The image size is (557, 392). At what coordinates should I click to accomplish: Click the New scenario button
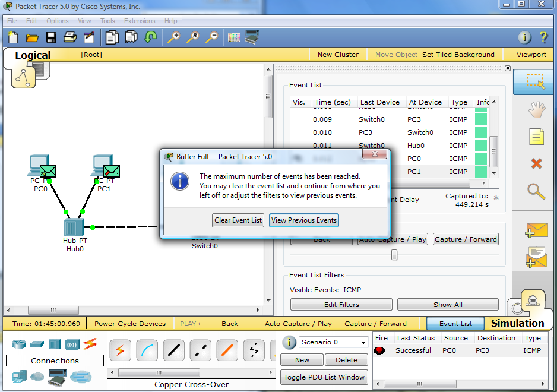[x=302, y=360]
